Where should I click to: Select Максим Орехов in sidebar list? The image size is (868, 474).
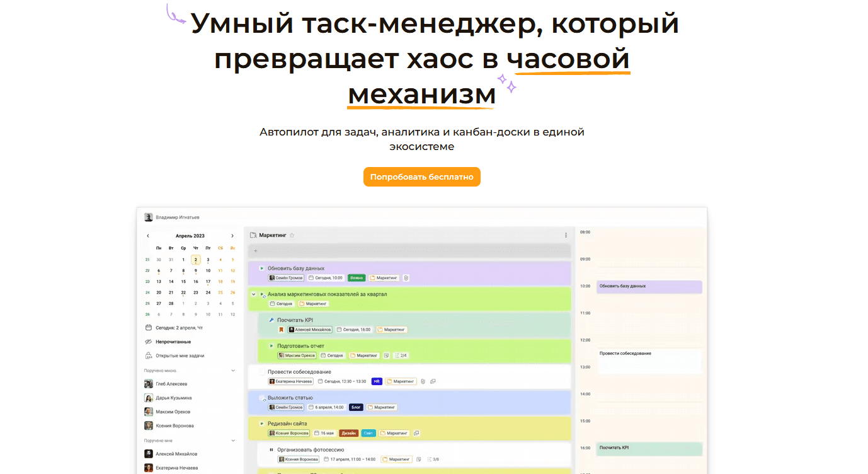pyautogui.click(x=168, y=412)
